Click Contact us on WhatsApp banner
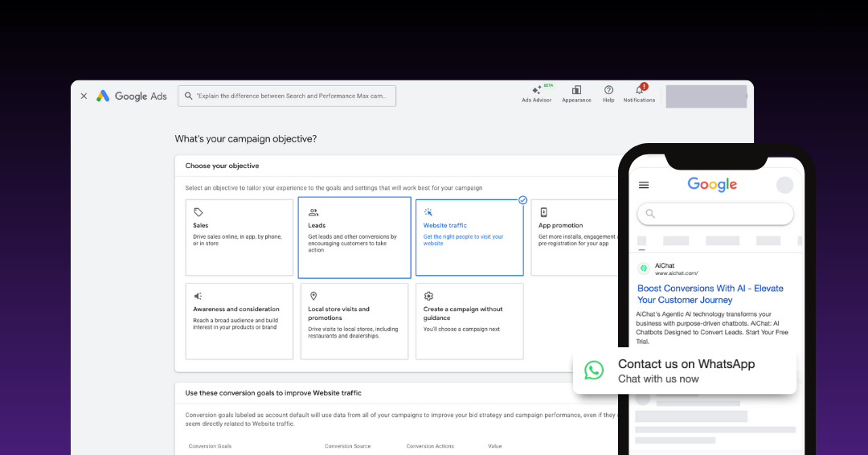Screen dimensions: 868x455 [685, 371]
